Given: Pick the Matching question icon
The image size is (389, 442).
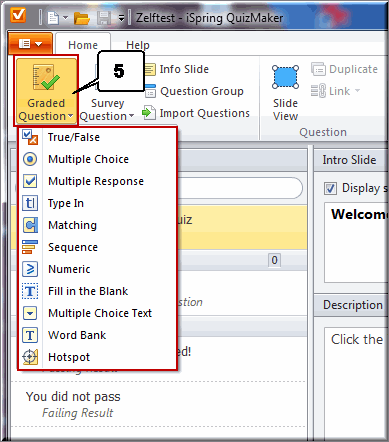Looking at the screenshot, I should click(30, 225).
